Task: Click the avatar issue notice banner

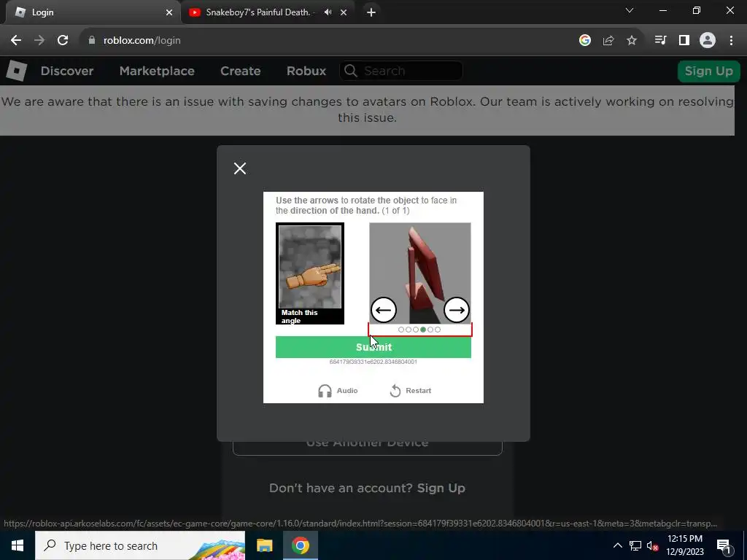Action: coord(368,110)
